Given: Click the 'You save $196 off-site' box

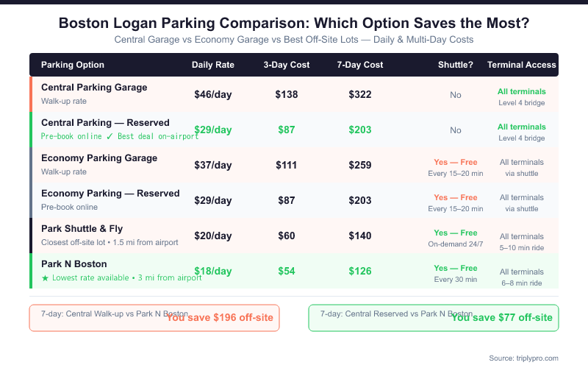Looking at the screenshot, I should (154, 318).
